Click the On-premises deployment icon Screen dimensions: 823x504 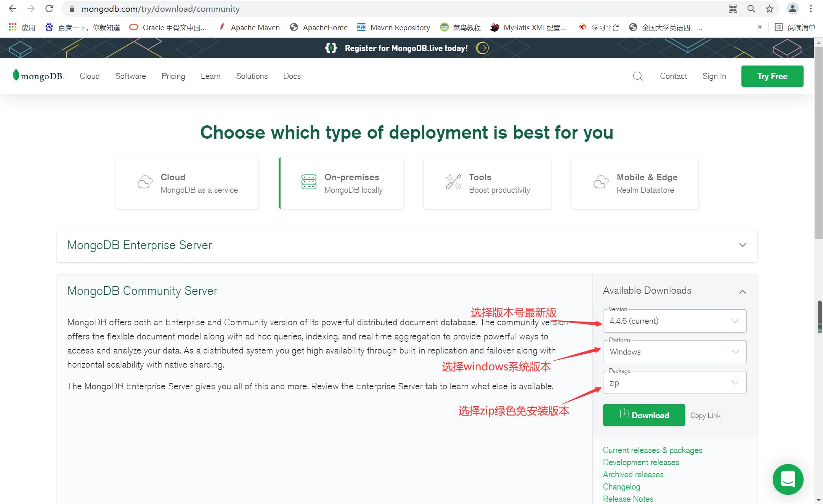309,182
